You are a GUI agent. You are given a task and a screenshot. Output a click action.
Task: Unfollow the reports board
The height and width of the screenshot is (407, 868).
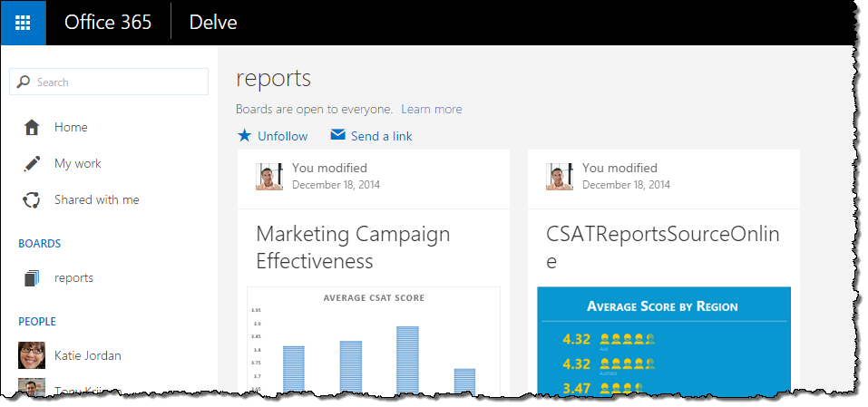[282, 136]
